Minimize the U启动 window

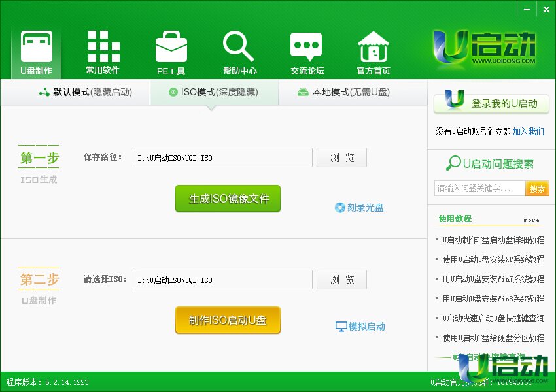[527, 10]
